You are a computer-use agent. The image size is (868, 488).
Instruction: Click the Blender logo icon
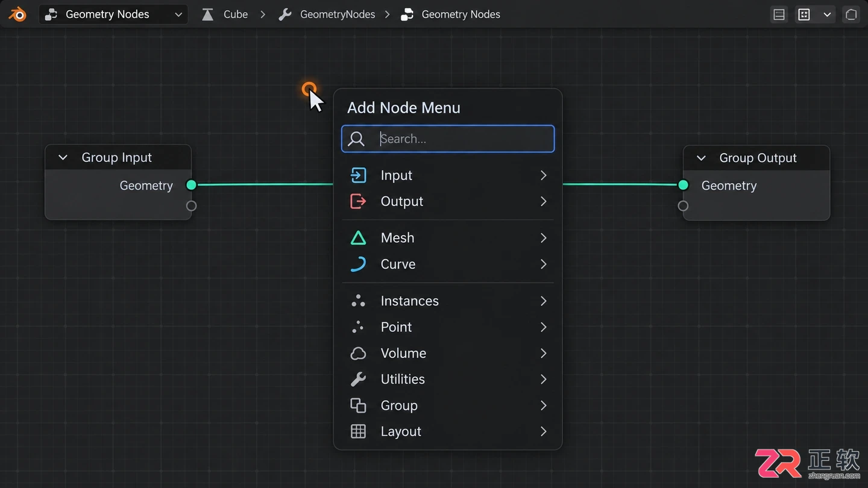[17, 14]
